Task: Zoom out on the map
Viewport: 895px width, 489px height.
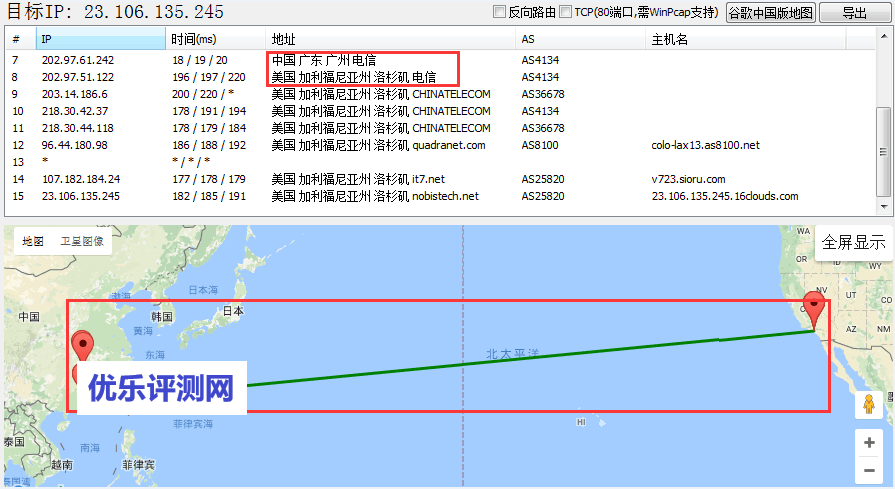Action: click(868, 470)
